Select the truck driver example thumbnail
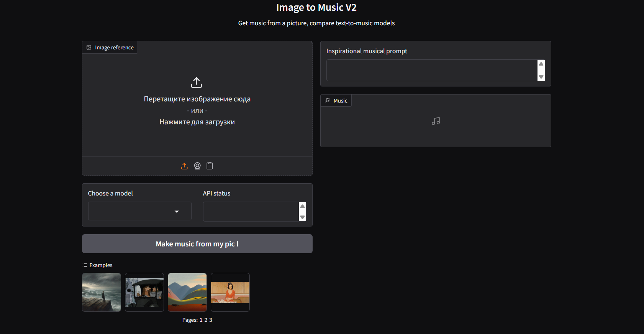The image size is (644, 334). click(144, 292)
